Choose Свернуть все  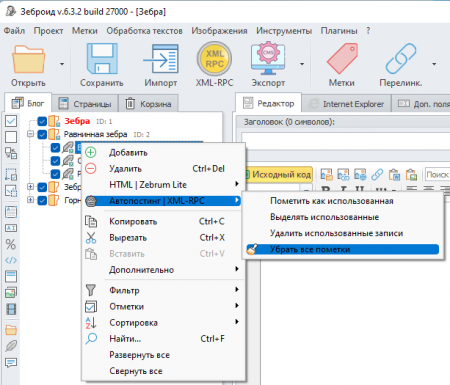pyautogui.click(x=162, y=371)
